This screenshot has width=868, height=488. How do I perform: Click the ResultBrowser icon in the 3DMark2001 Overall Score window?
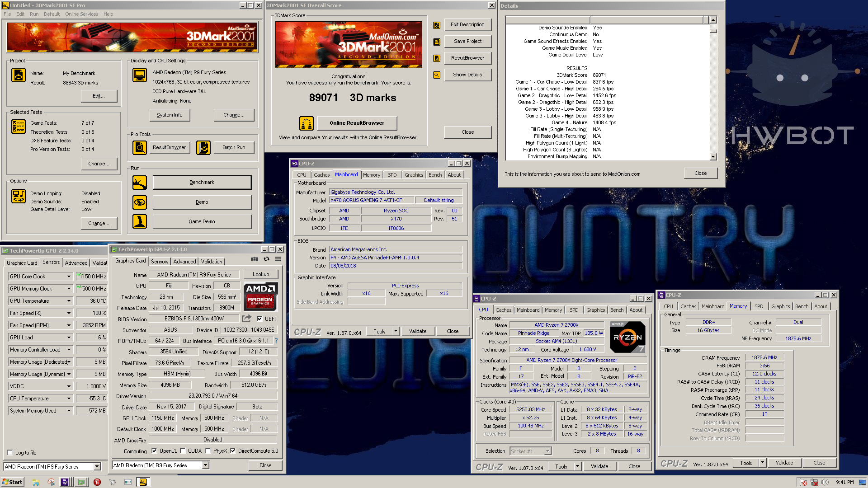coord(437,58)
